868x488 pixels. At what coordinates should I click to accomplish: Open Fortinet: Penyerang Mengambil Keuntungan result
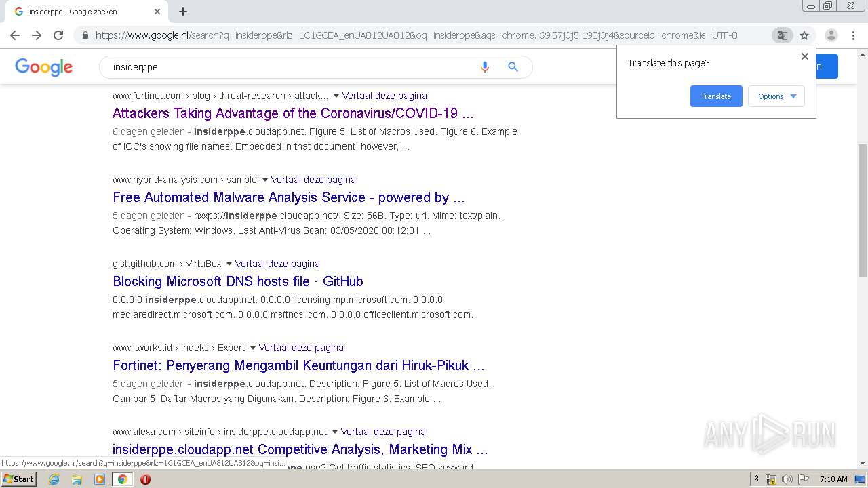[298, 365]
